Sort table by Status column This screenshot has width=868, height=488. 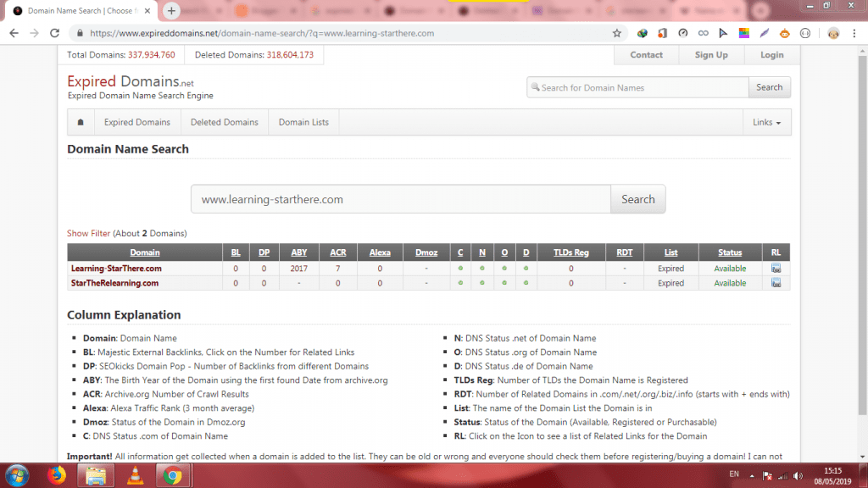730,252
